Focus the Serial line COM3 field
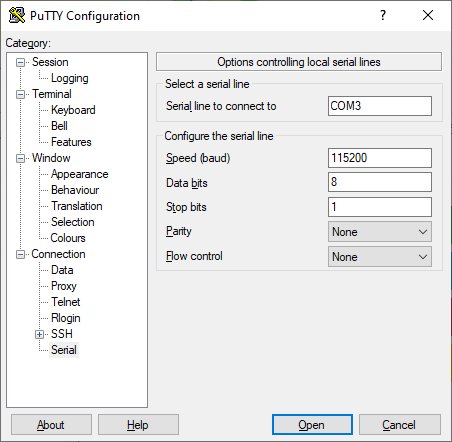Image resolution: width=452 pixels, height=442 pixels. (380, 106)
